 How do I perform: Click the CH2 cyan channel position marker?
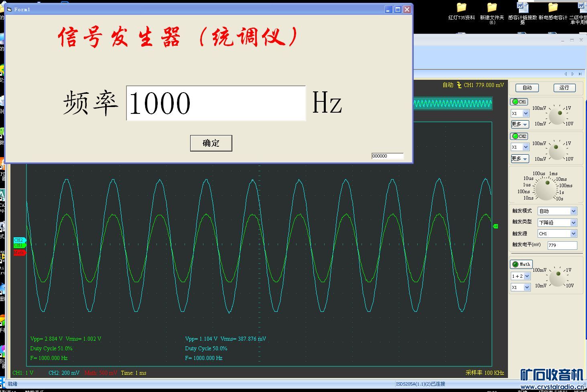pos(19,240)
